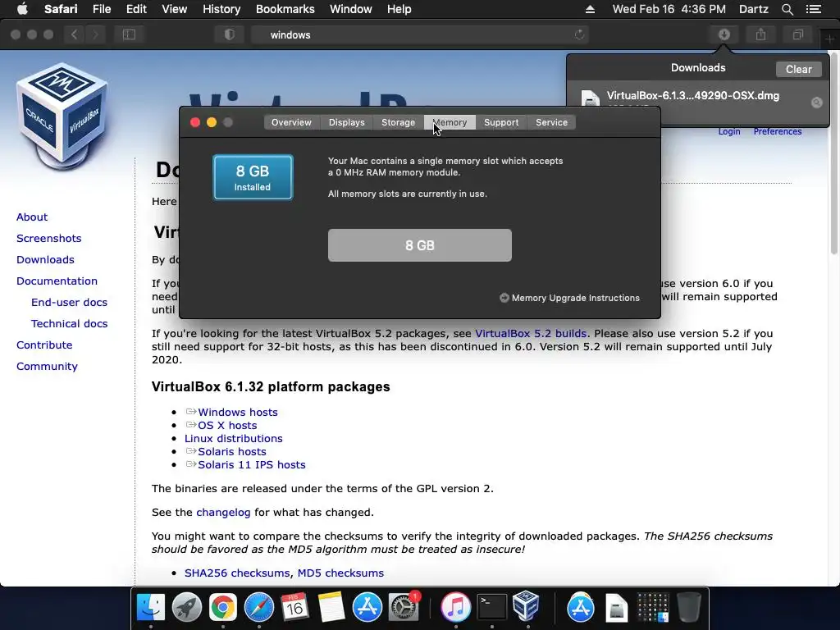This screenshot has height=630, width=840.
Task: Open the App Store icon right of VirtualBox
Action: (x=581, y=608)
